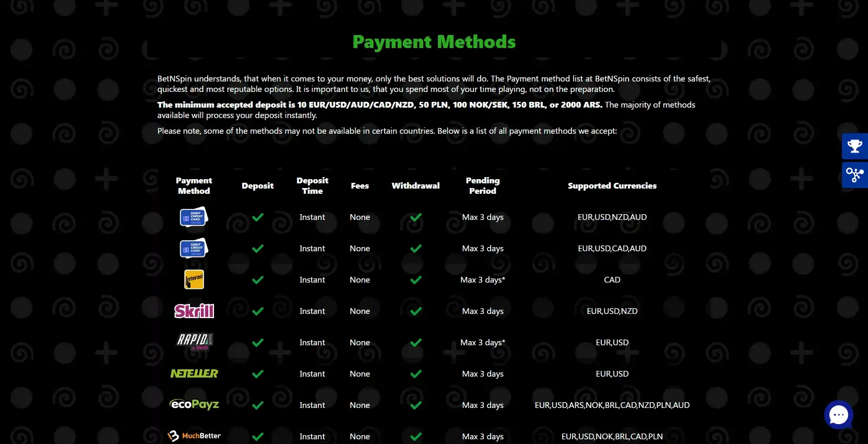Select the Skrill logo
The image size is (868, 444).
click(194, 311)
